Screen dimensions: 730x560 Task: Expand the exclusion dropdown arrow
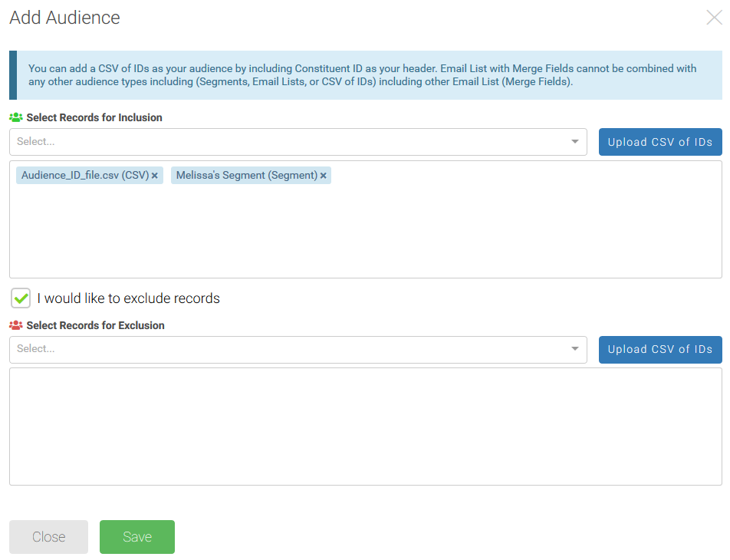(574, 349)
